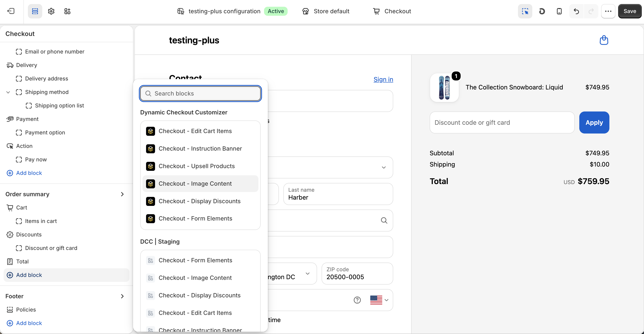Click the address search magnifier icon
This screenshot has height=334, width=644.
pyautogui.click(x=384, y=220)
